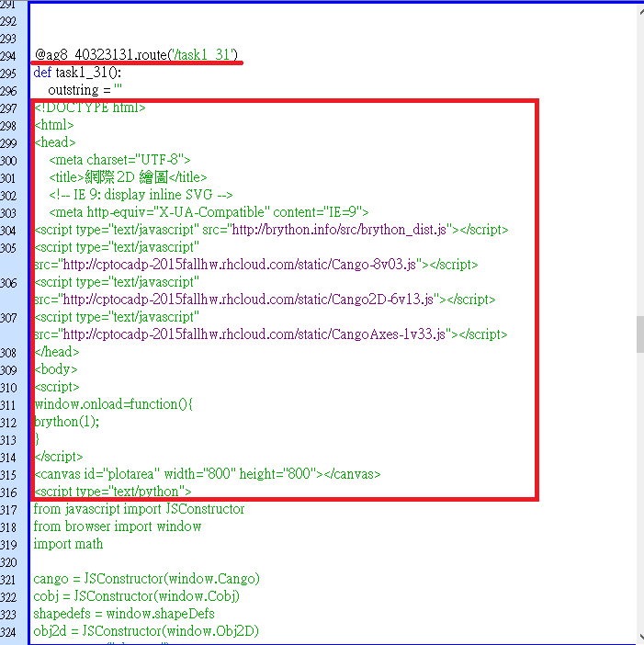Click 'window.onload=function(){' line
644x645 pixels.
click(114, 404)
